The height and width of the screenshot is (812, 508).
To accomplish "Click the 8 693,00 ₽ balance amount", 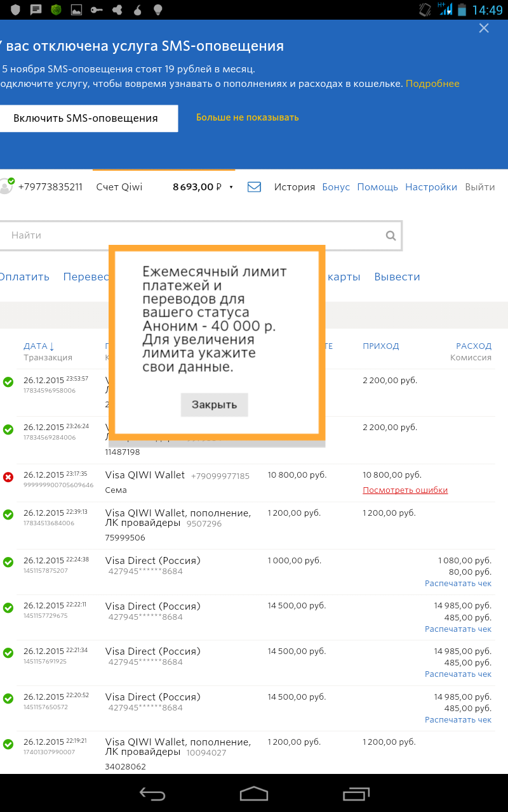I will tap(197, 187).
